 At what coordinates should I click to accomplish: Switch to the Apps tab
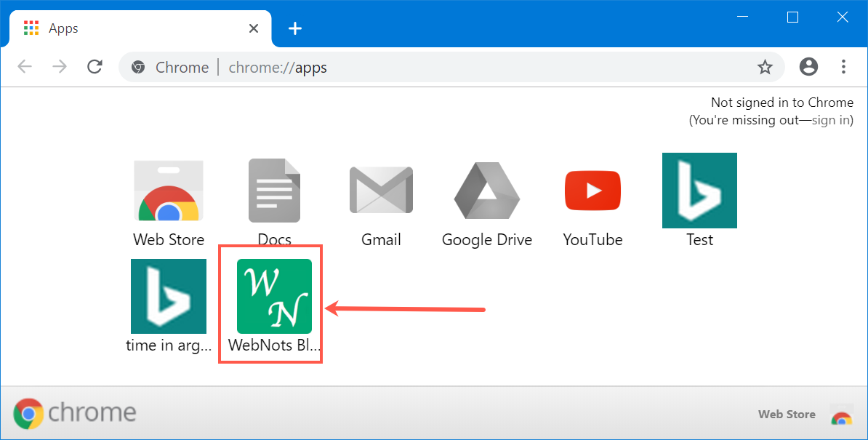pos(109,28)
